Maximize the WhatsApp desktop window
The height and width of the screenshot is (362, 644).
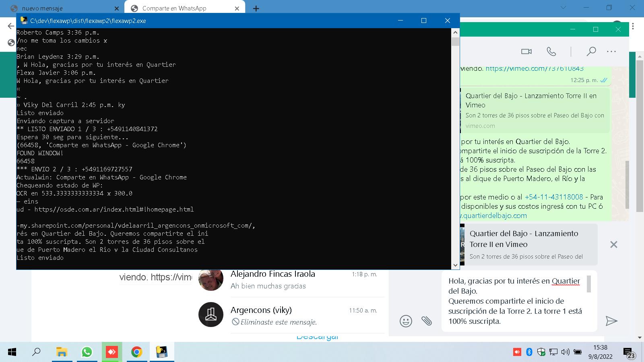click(x=596, y=29)
